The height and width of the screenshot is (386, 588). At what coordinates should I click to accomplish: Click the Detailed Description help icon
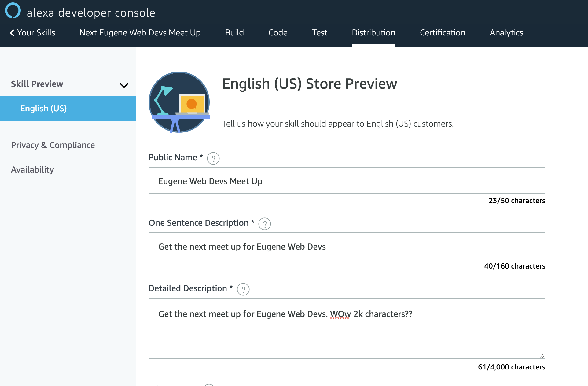pos(243,289)
